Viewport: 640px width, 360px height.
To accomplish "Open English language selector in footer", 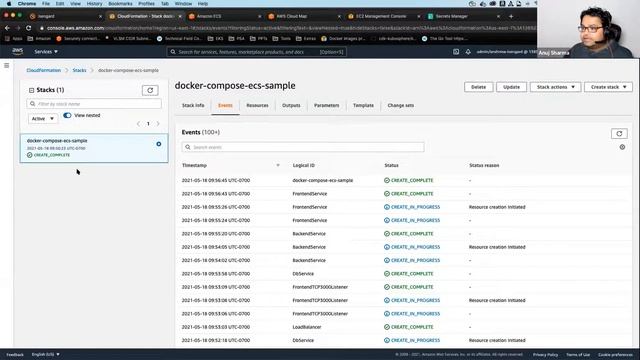I will point(46,354).
